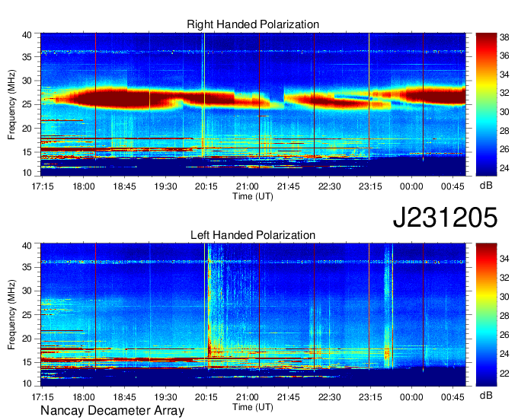Click the 21:45 time tick on Right Handed plot
Viewport: 518px width, 420px height.
[x=289, y=186]
